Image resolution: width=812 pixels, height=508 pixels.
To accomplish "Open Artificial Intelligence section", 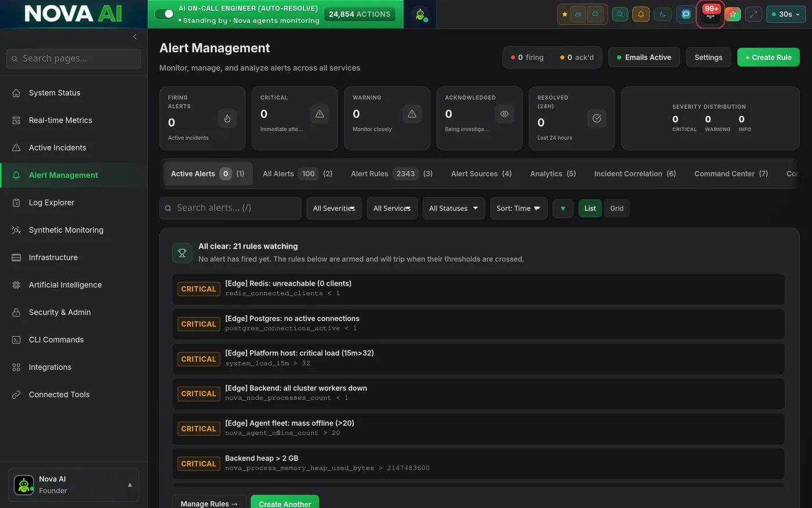I will 74,284.
